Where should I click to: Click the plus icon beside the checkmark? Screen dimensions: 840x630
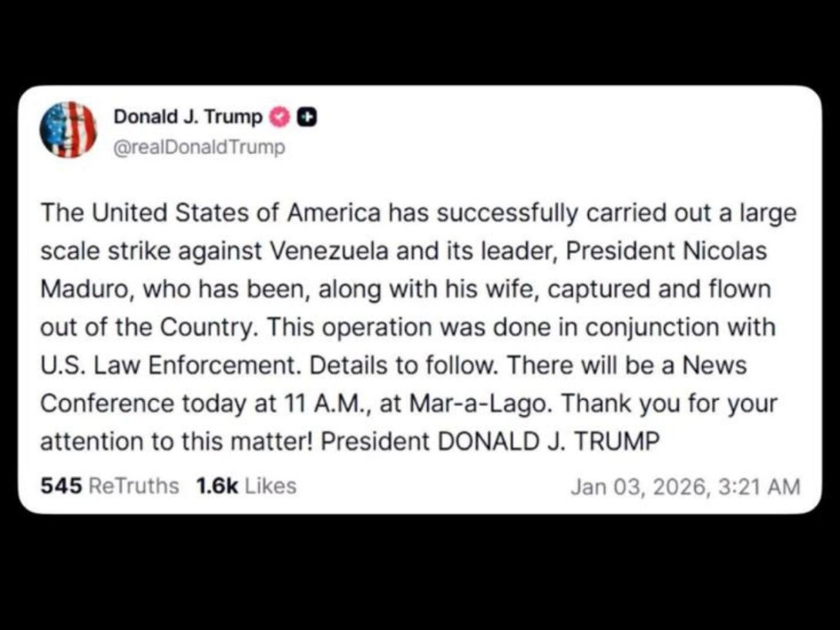click(x=307, y=116)
